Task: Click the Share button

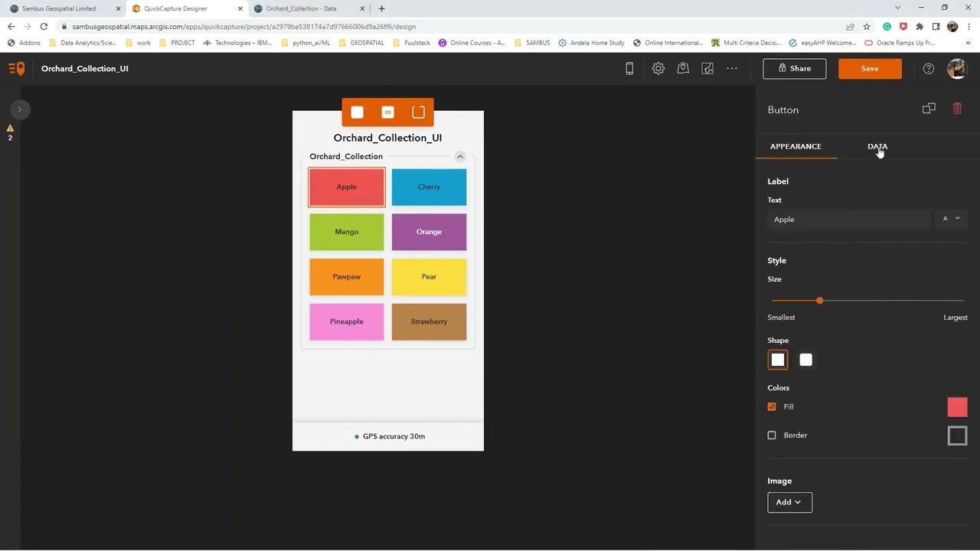Action: 795,68
